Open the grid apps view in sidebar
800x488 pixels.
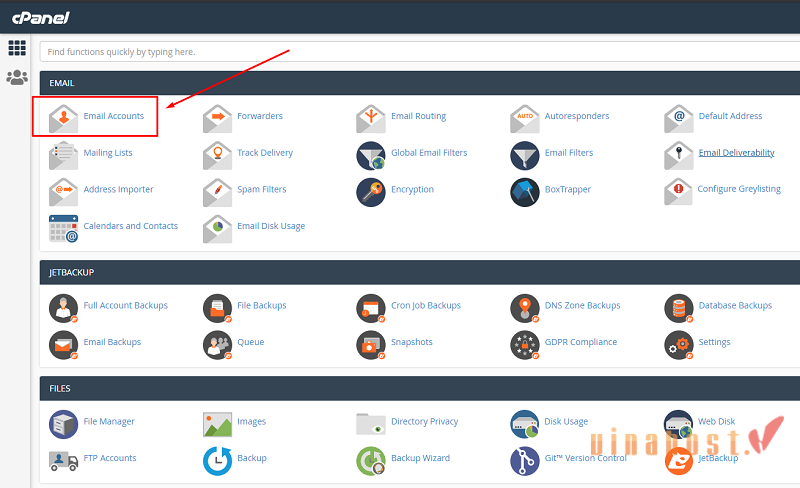[x=16, y=48]
